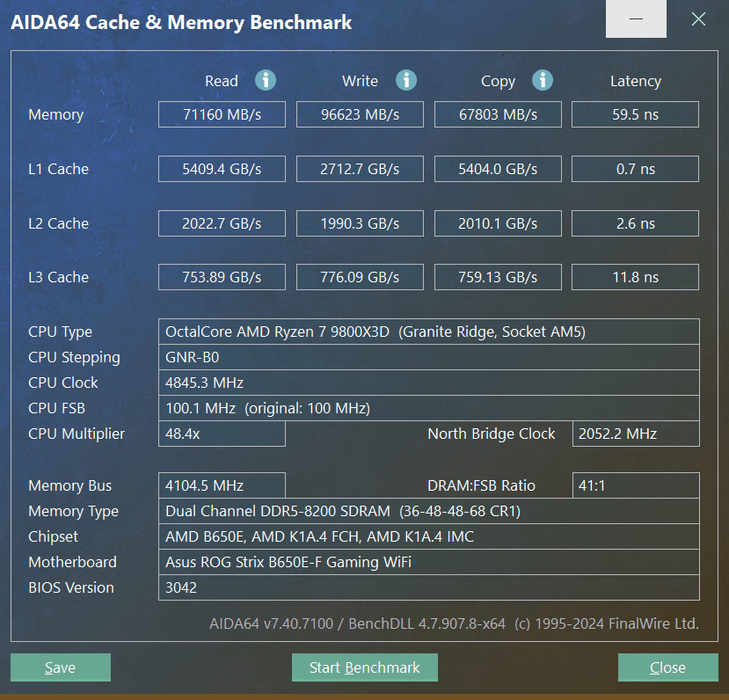This screenshot has width=729, height=700.
Task: Click the Memory Bus value 4104.5 MHz
Action: [222, 485]
